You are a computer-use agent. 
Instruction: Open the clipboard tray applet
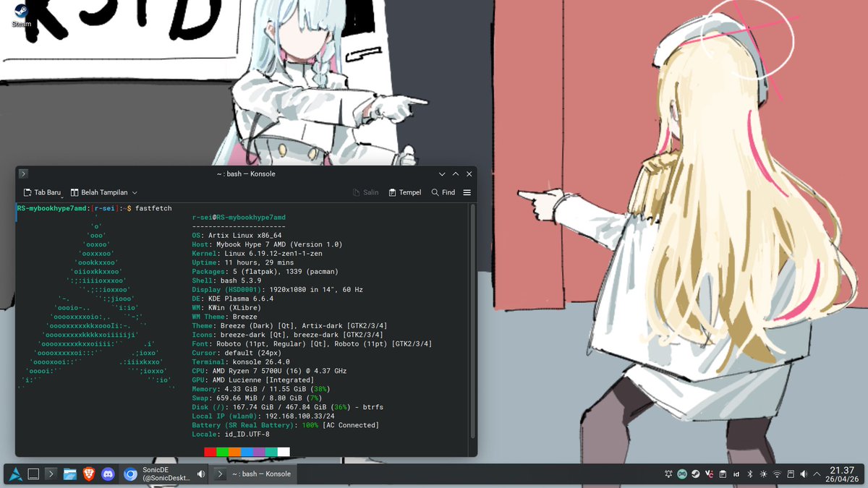point(722,474)
